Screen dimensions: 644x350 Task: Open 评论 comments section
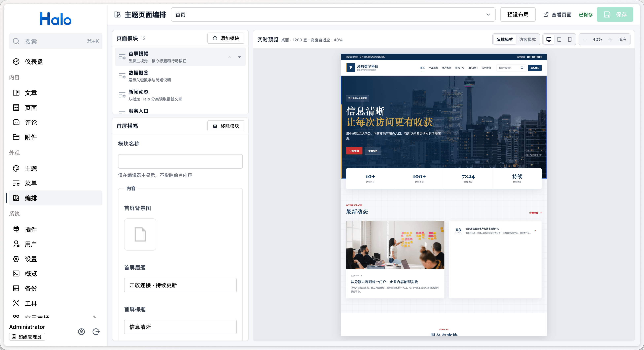[x=56, y=122]
